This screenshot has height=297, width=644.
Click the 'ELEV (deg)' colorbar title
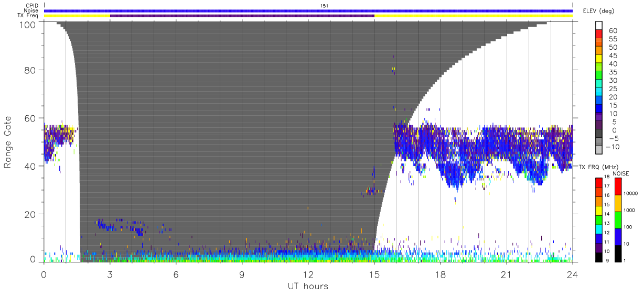click(598, 11)
